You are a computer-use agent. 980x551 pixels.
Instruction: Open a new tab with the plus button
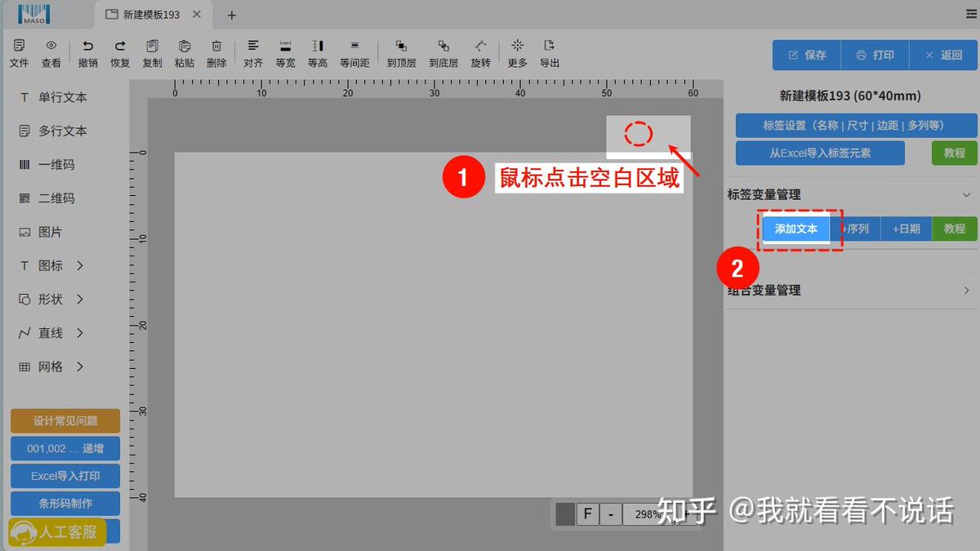coord(232,16)
